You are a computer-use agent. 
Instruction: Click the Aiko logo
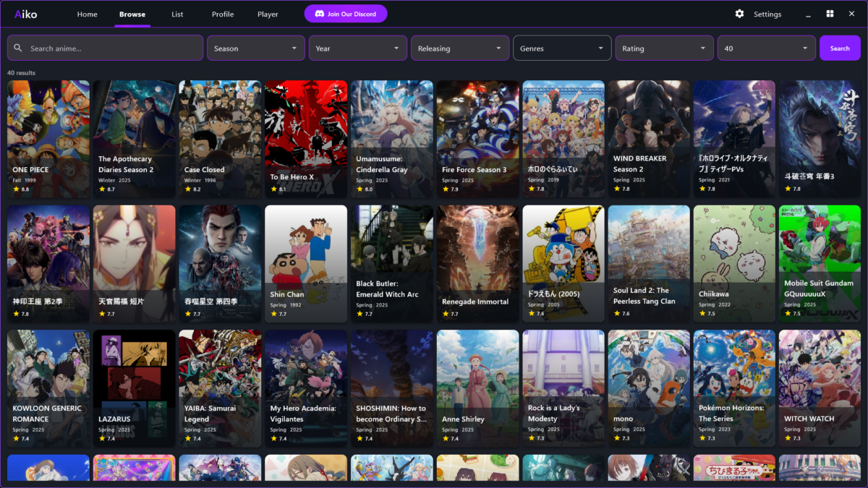tap(25, 14)
